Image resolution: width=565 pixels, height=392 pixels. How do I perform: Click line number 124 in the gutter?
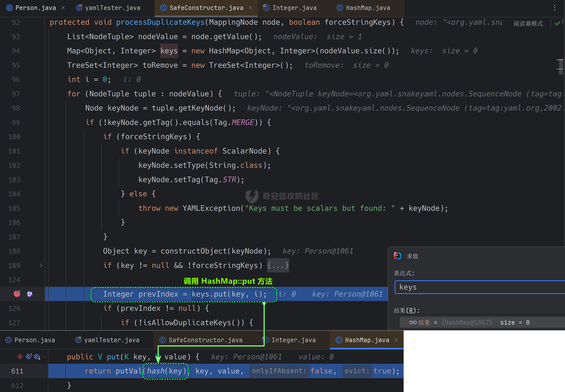(14, 279)
